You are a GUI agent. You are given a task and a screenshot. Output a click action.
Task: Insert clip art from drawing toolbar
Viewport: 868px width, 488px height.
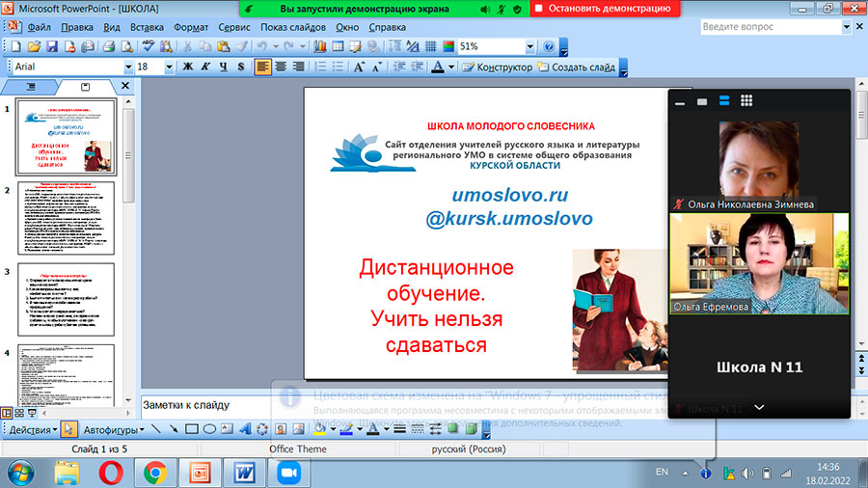point(281,429)
